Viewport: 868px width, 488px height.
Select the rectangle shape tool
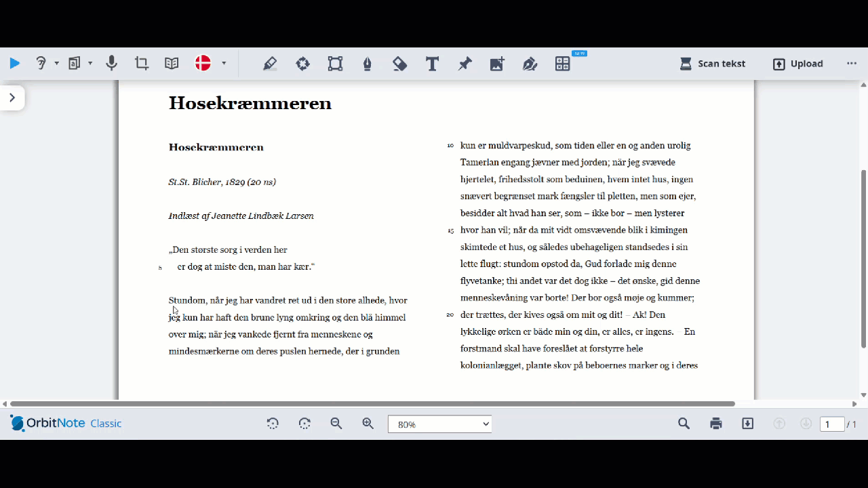coord(335,64)
